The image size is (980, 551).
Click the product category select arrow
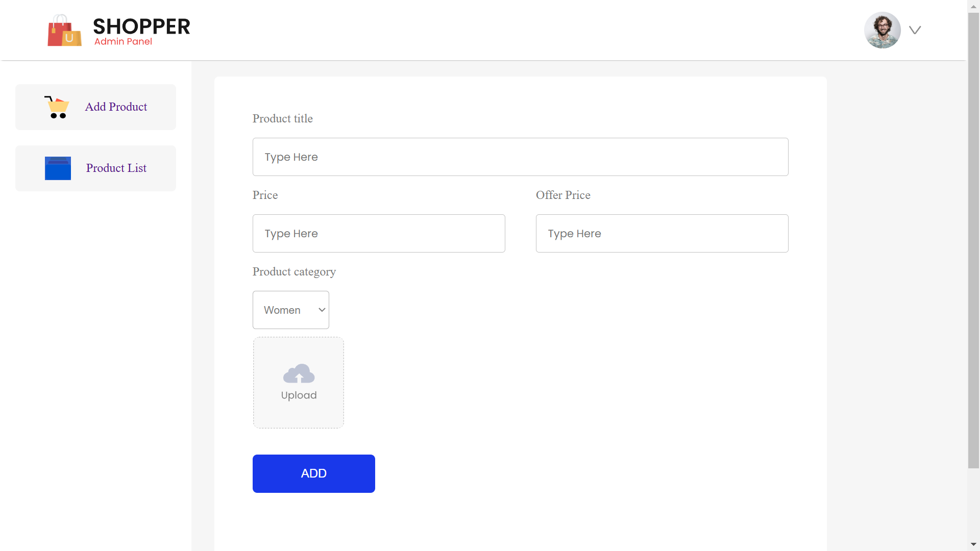322,310
